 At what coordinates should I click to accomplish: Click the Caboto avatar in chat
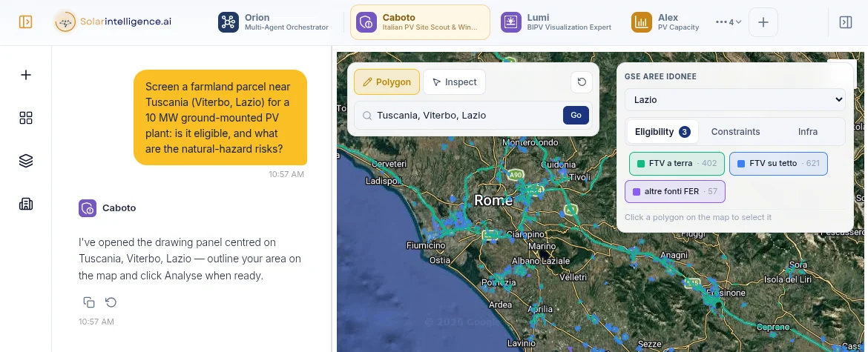click(x=88, y=208)
